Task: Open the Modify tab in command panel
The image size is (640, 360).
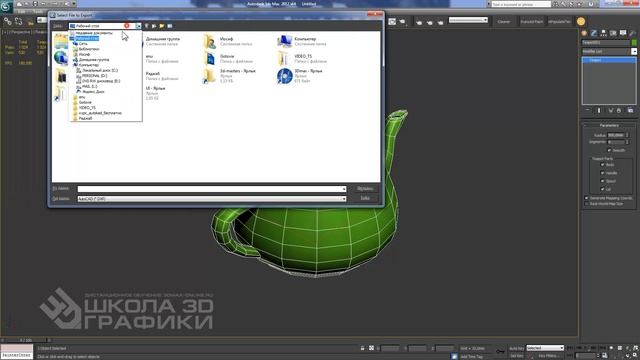Action: pyautogui.click(x=594, y=33)
